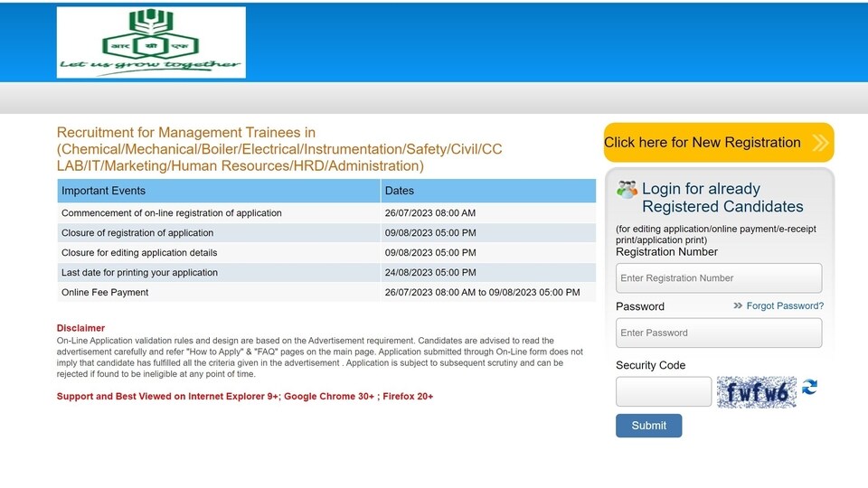Click the RCF logo in header
This screenshot has height=488, width=868.
tap(151, 42)
